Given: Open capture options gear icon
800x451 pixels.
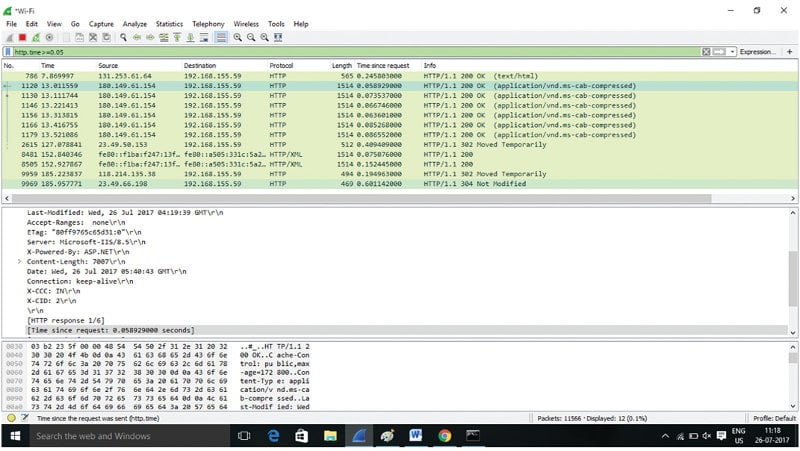Looking at the screenshot, I should pos(49,37).
